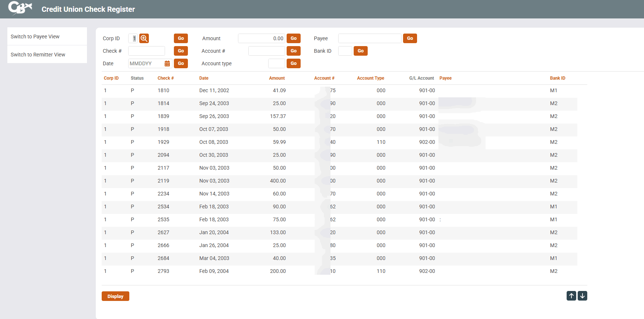Image resolution: width=644 pixels, height=319 pixels.
Task: Click the date Oct 30, 2003
Action: [214, 155]
